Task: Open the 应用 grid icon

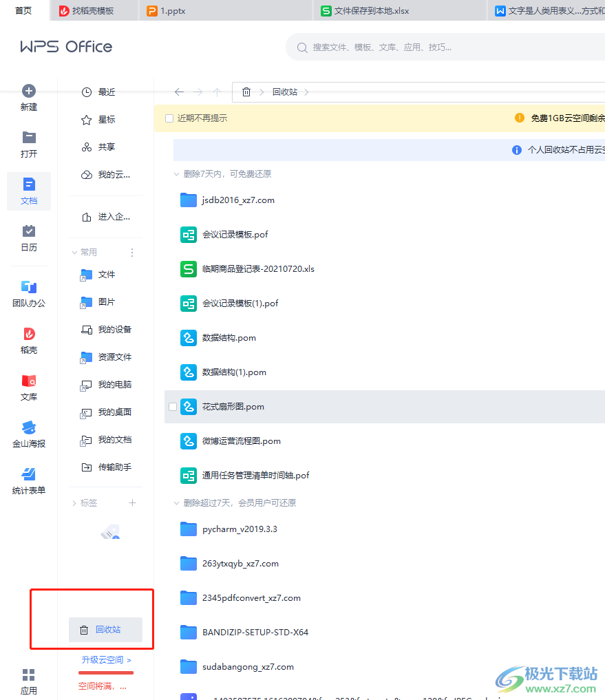Action: [29, 675]
